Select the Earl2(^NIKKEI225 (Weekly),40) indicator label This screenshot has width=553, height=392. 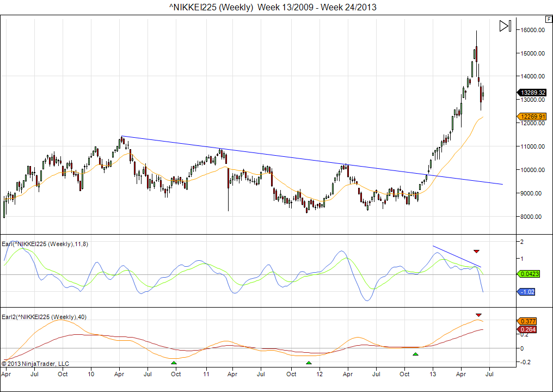tap(44, 316)
